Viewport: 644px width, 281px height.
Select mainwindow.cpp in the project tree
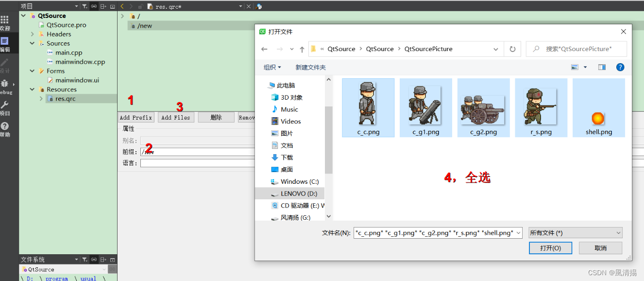coord(80,62)
